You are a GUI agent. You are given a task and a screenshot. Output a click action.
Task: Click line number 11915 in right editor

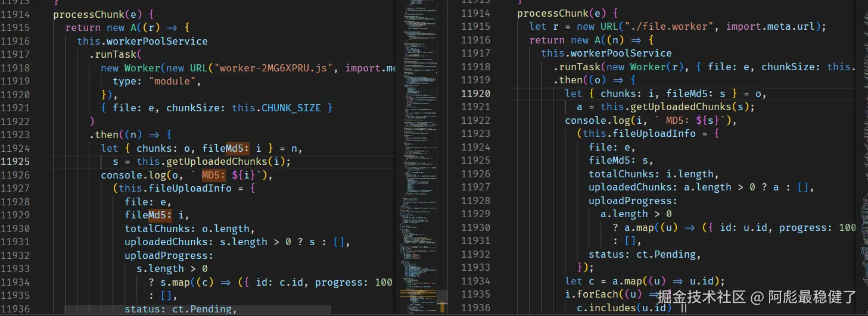coord(476,27)
